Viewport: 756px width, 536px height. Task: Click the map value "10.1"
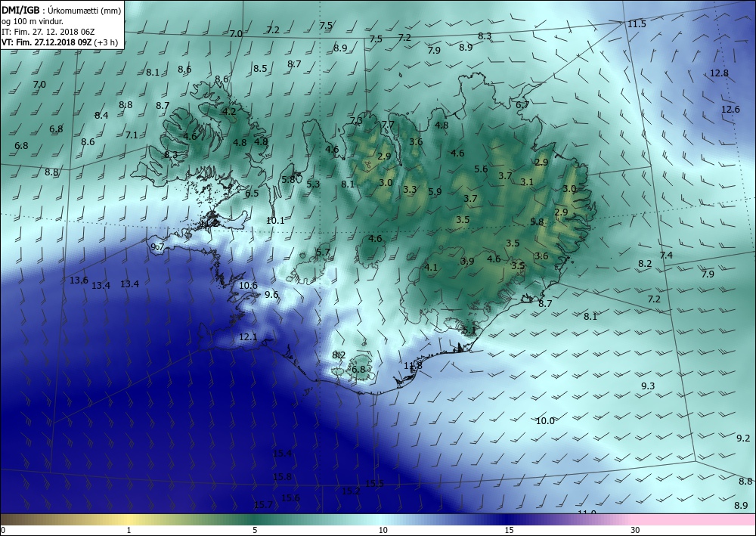pyautogui.click(x=275, y=220)
